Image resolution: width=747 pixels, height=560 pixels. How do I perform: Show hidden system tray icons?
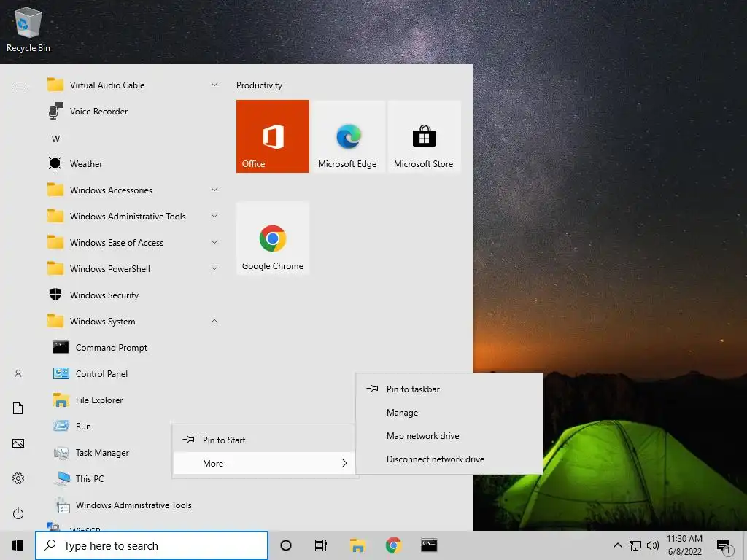tap(617, 545)
